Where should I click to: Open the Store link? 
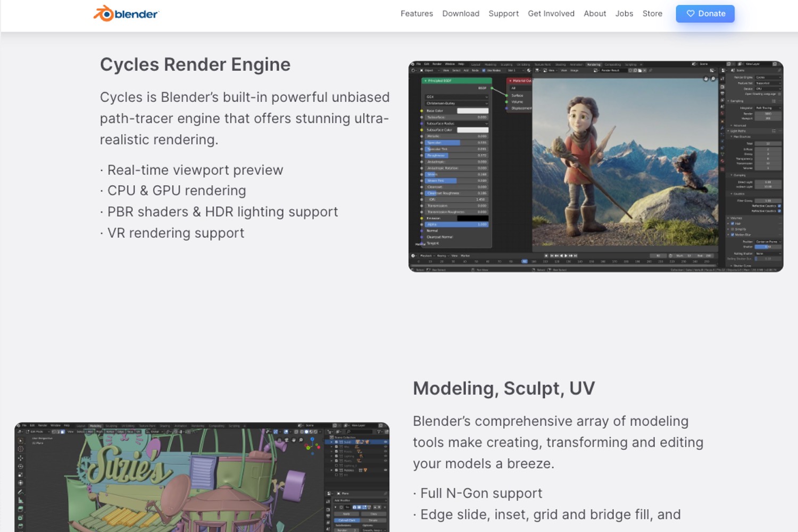(x=652, y=14)
